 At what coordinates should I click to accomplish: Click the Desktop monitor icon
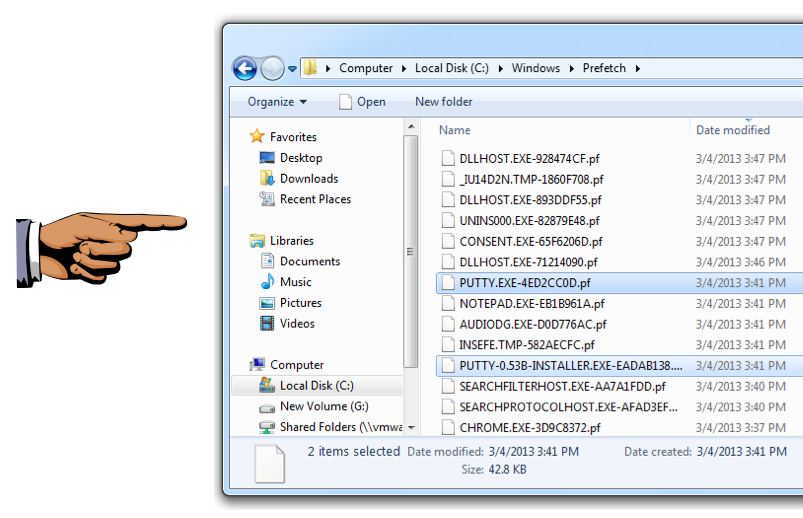[x=267, y=157]
